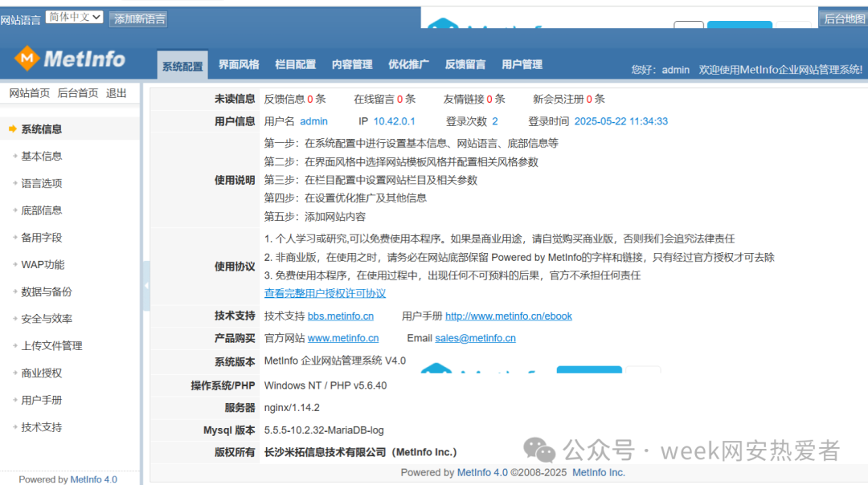868x485 pixels.
Task: Open the 界面风格 tab
Action: pyautogui.click(x=239, y=65)
